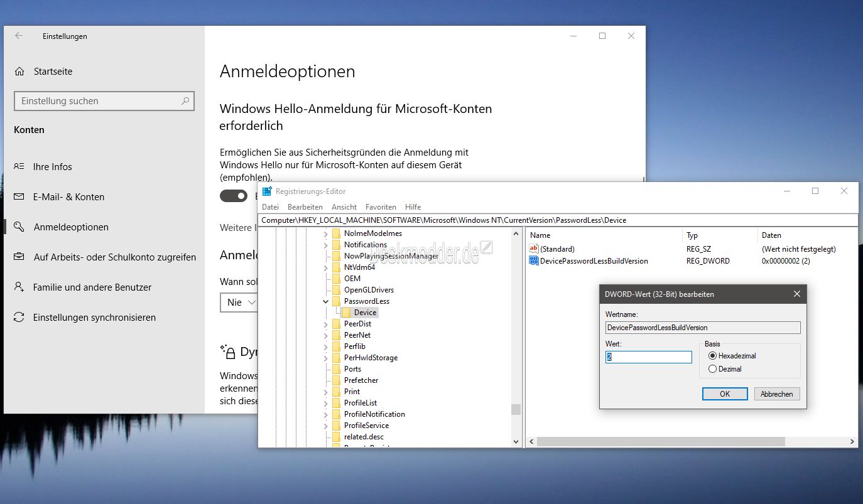Click the Prefetcher folder icon
This screenshot has height=504, width=863.
pyautogui.click(x=336, y=380)
